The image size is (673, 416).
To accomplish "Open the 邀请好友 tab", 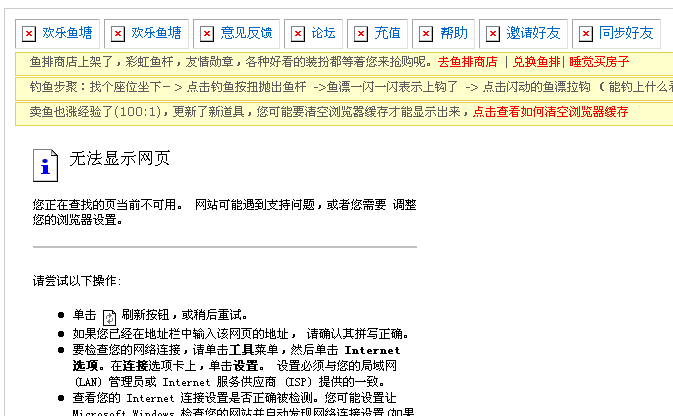I will click(x=533, y=33).
